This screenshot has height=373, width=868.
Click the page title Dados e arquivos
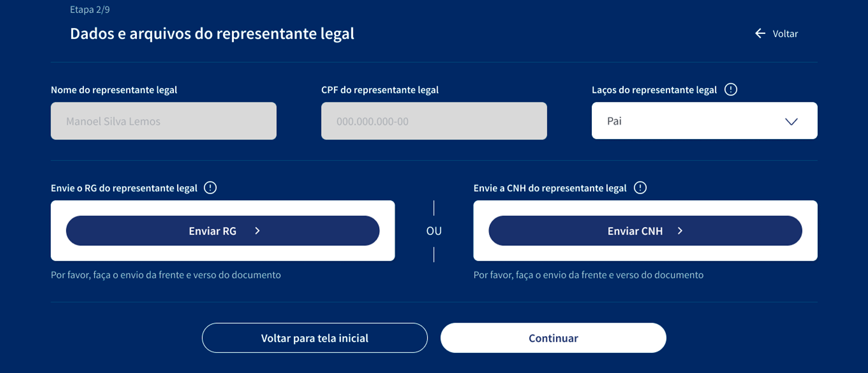pos(212,34)
